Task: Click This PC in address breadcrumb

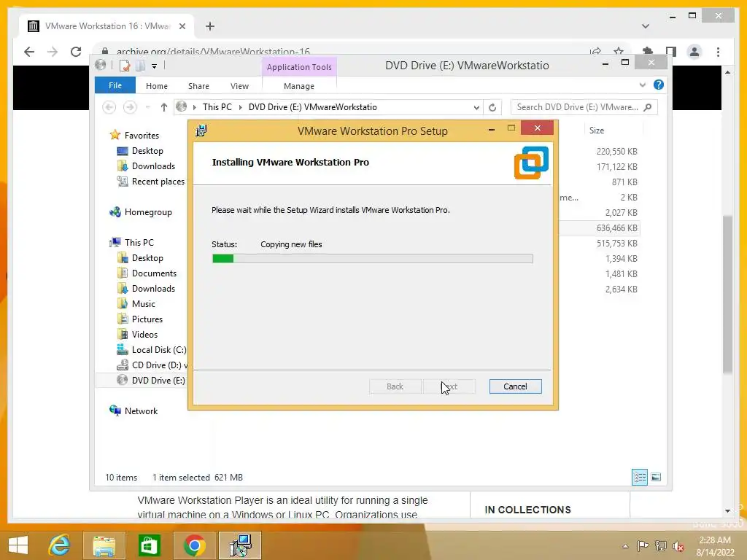Action: [x=217, y=107]
